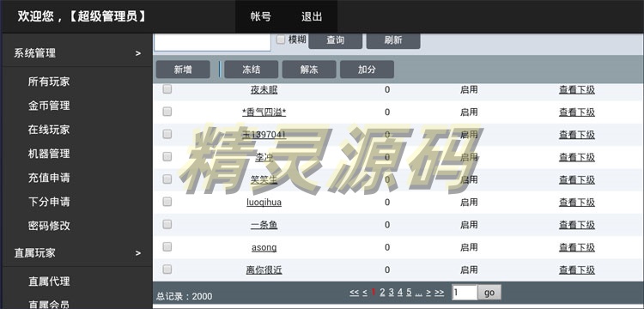The height and width of the screenshot is (309, 644).
Task: Check the box beside 笑笑生
Action: (167, 179)
